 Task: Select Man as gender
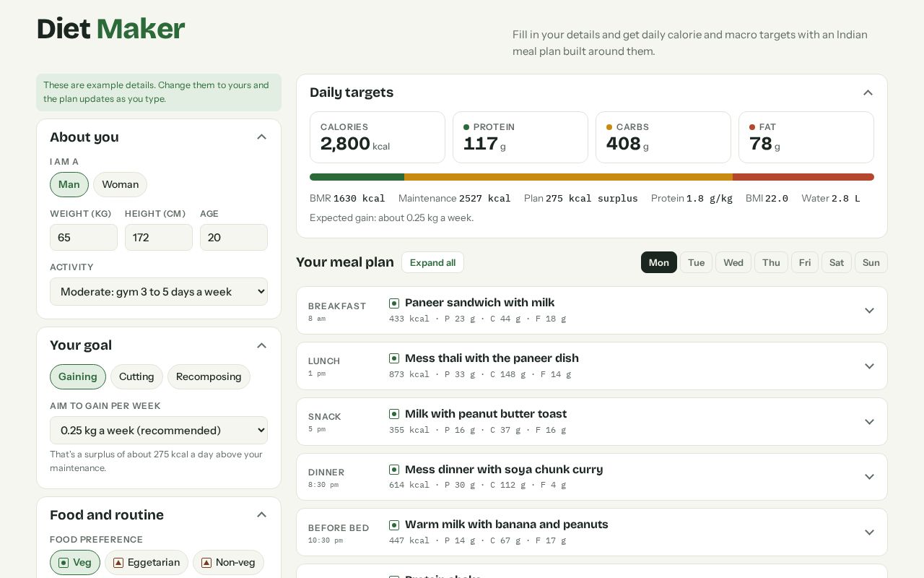[69, 184]
